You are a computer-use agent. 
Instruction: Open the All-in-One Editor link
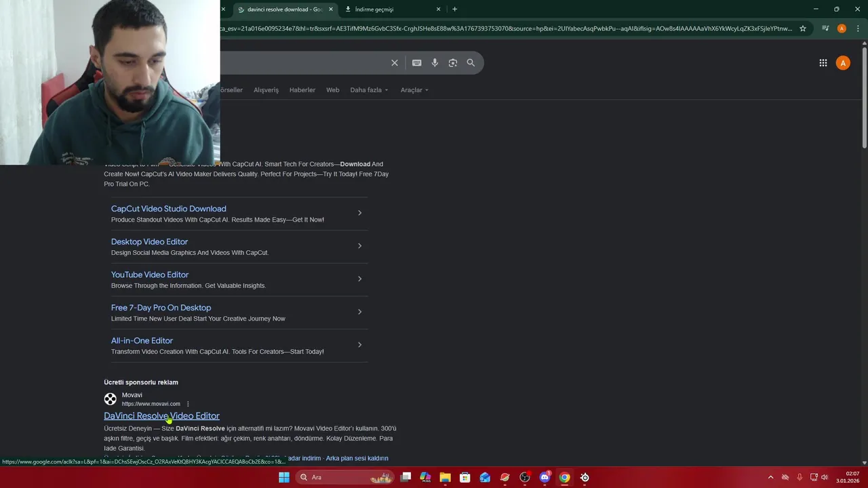(142, 340)
